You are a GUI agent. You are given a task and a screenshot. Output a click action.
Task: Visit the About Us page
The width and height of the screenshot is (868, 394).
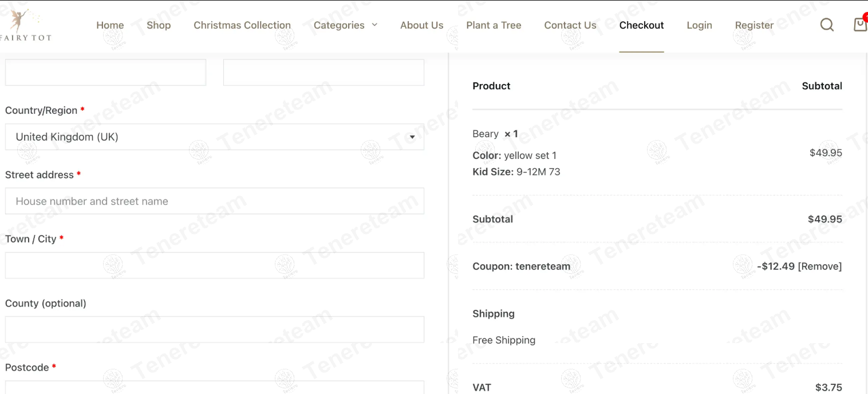(422, 25)
